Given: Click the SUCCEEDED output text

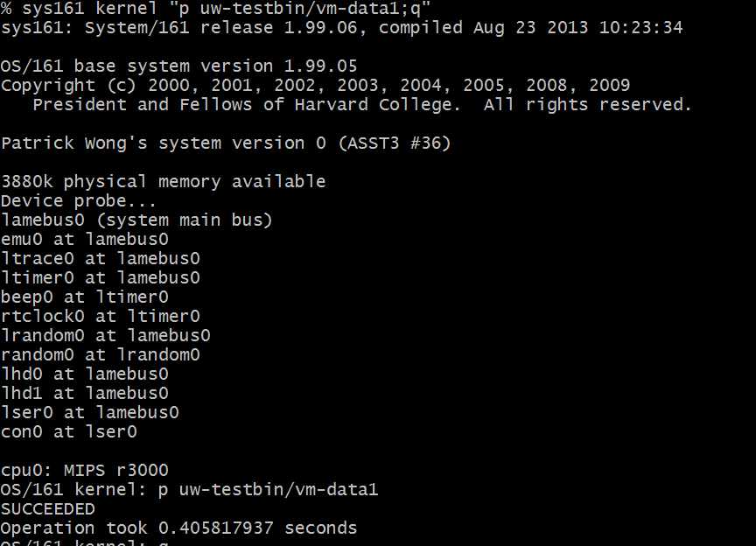Looking at the screenshot, I should 48,509.
